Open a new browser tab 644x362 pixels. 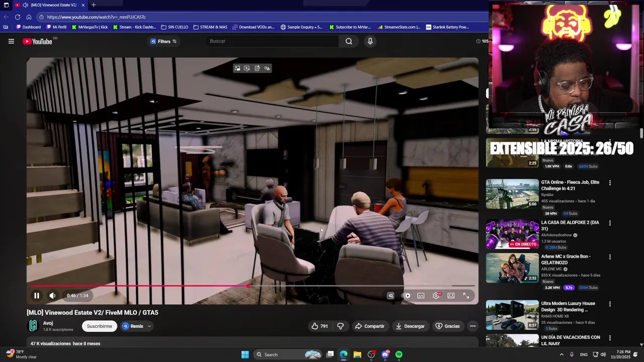click(x=94, y=5)
